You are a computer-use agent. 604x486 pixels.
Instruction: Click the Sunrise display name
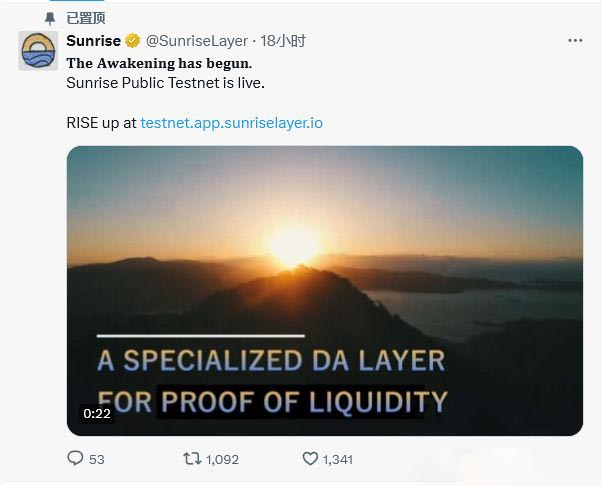point(94,40)
